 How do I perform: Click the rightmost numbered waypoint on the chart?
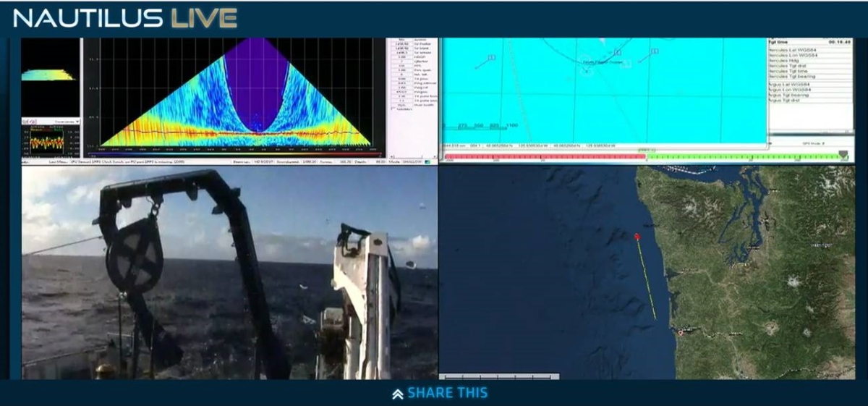(655, 51)
